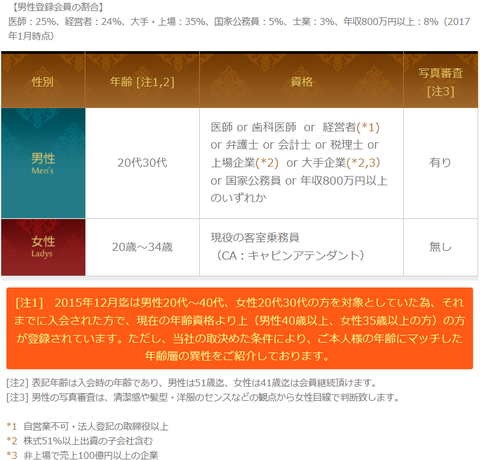Click the [注2] 表記年齢 note line
Image resolution: width=480 pixels, height=460 pixels.
tap(192, 383)
